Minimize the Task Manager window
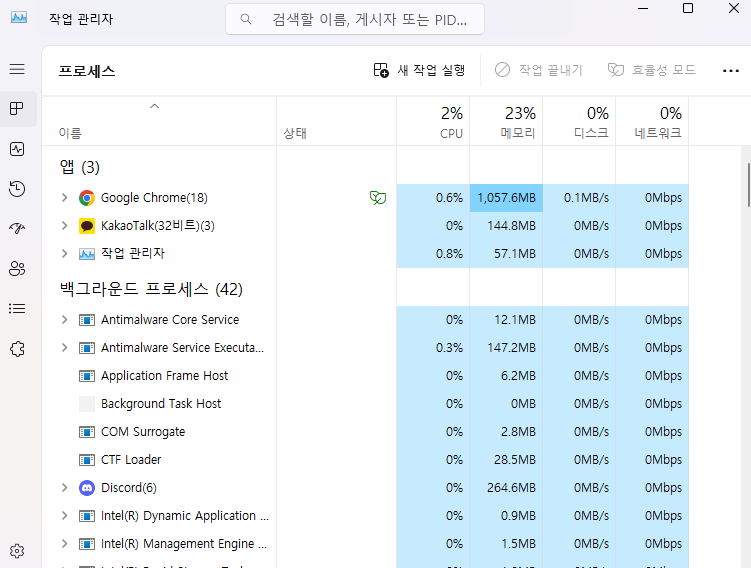 point(643,8)
